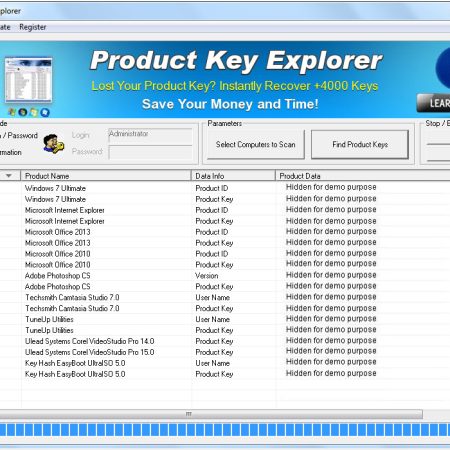Viewport: 450px width, 450px height.
Task: Sort by the Product Data column header
Action: pos(363,176)
